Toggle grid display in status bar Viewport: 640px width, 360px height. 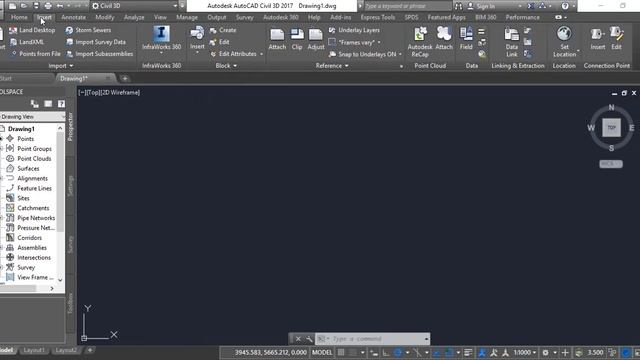[341, 353]
